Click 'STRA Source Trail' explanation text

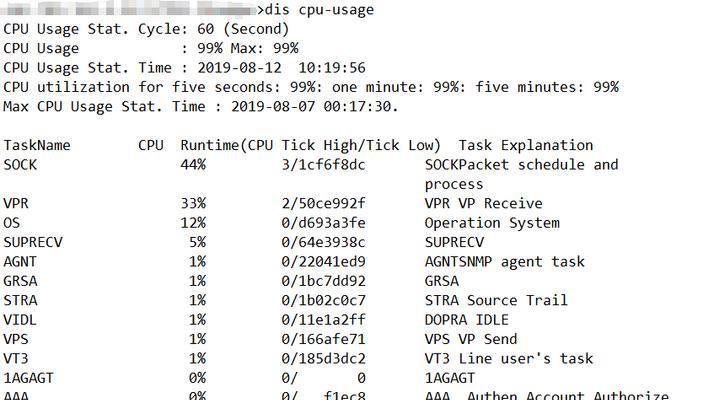496,300
